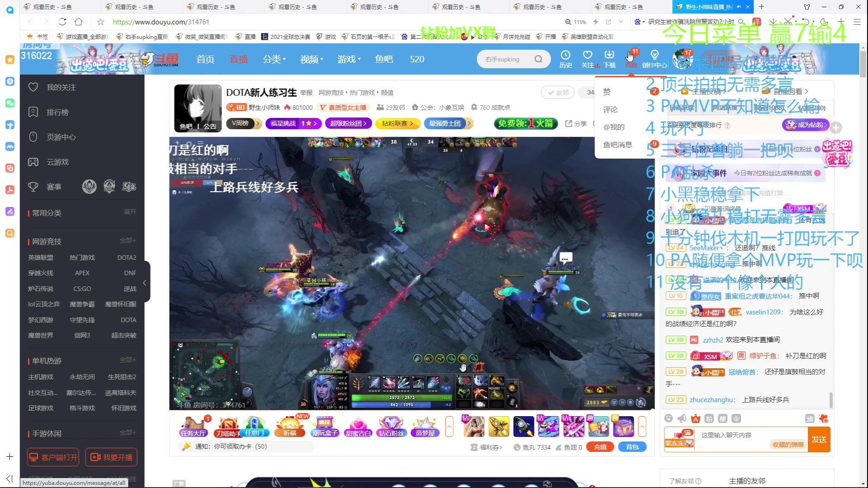Open the 分类 dropdown in the top navigation
The width and height of the screenshot is (868, 488).
click(x=274, y=59)
